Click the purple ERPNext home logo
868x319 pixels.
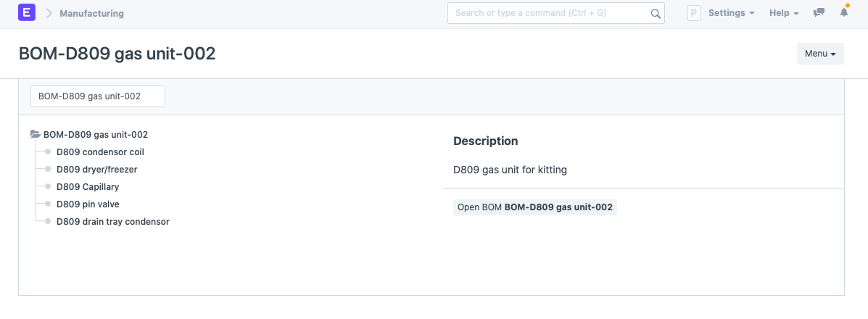pyautogui.click(x=27, y=12)
